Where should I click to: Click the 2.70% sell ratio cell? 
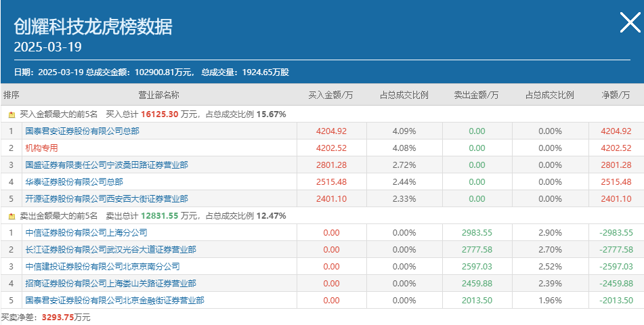point(550,249)
